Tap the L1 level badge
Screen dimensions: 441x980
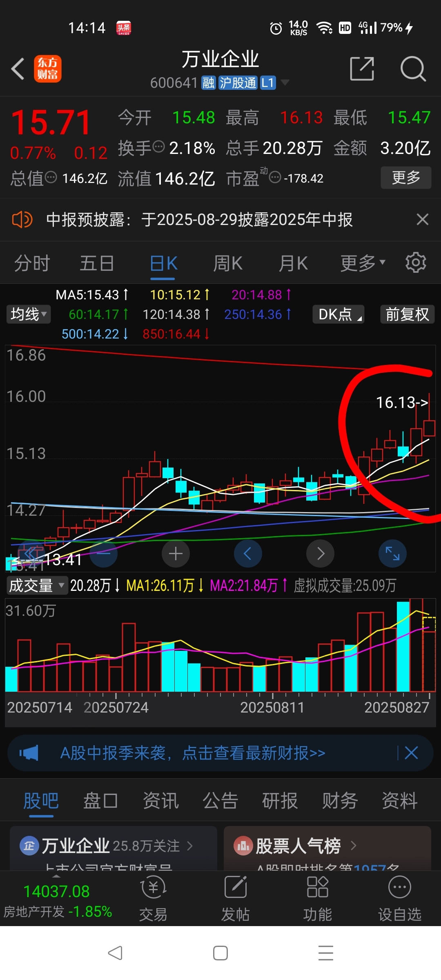point(268,83)
